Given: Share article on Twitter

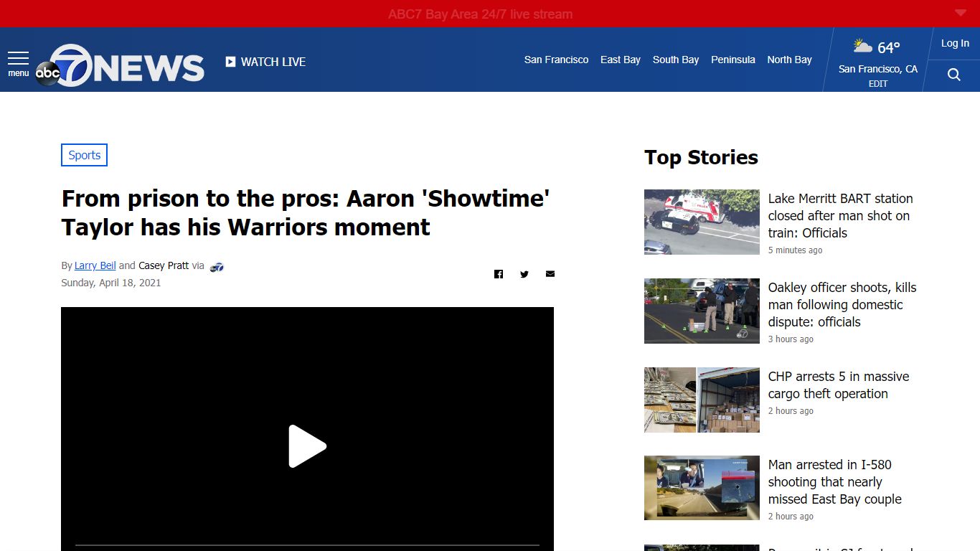Looking at the screenshot, I should pos(524,274).
